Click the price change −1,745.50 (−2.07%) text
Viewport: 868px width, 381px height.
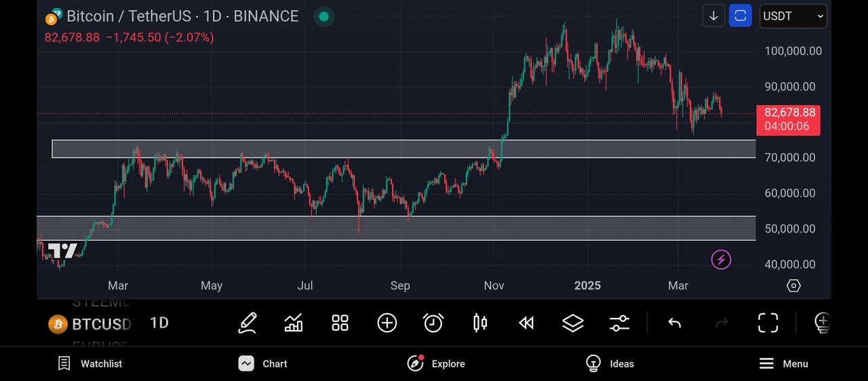coord(160,37)
